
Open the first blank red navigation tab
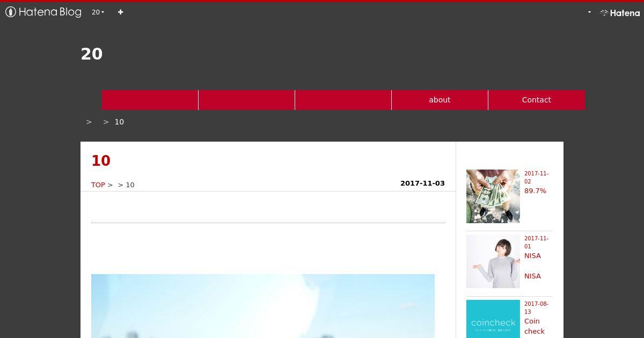pyautogui.click(x=150, y=100)
